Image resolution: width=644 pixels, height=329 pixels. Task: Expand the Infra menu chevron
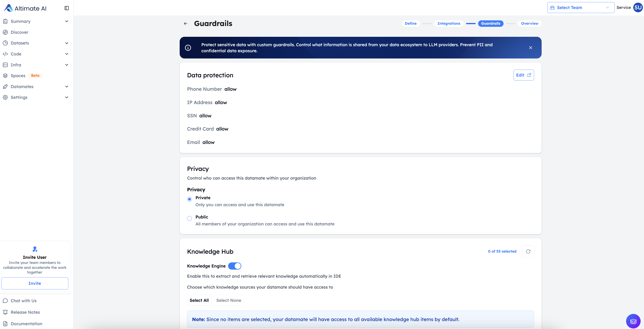pyautogui.click(x=67, y=65)
